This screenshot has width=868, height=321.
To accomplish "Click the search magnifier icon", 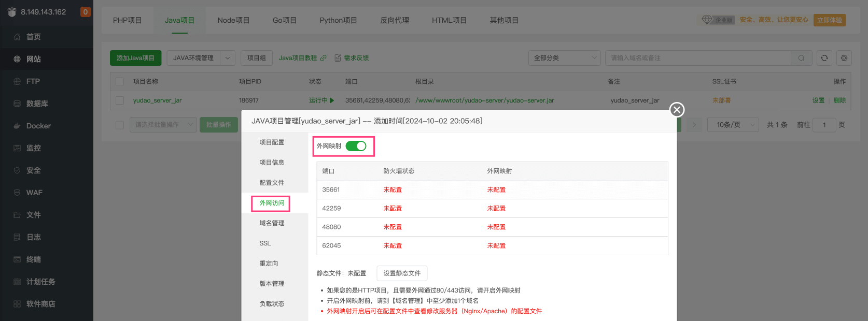I will point(801,58).
